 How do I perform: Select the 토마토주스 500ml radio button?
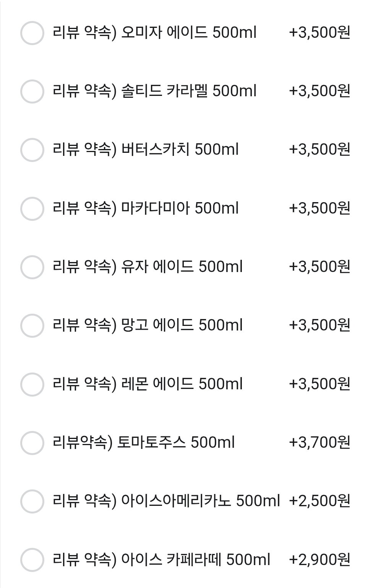pos(32,443)
